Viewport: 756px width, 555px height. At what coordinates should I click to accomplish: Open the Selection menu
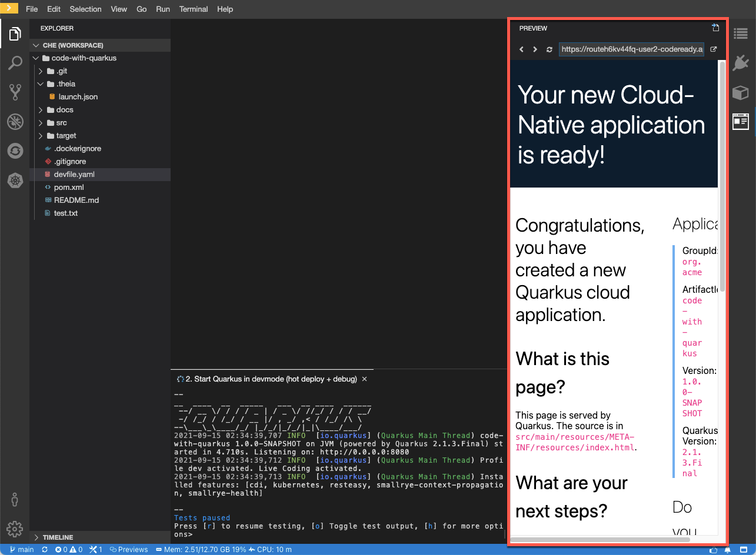tap(85, 9)
